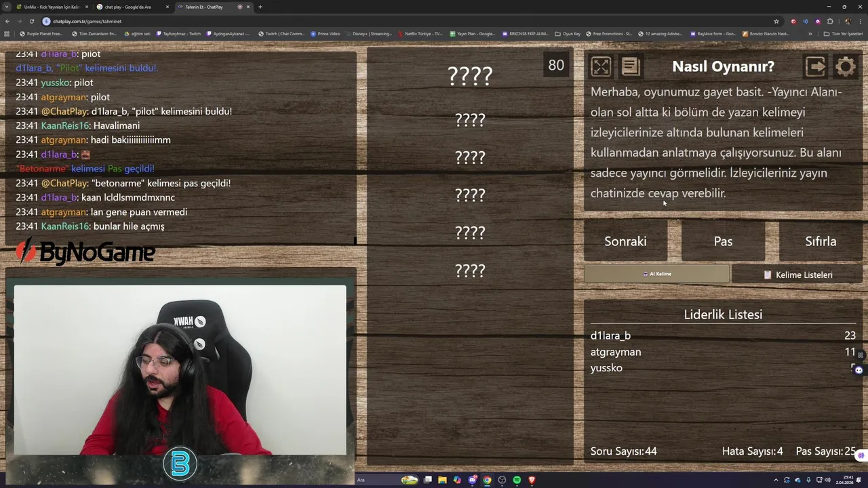Click the d1lara_b leaderboard entry

723,335
